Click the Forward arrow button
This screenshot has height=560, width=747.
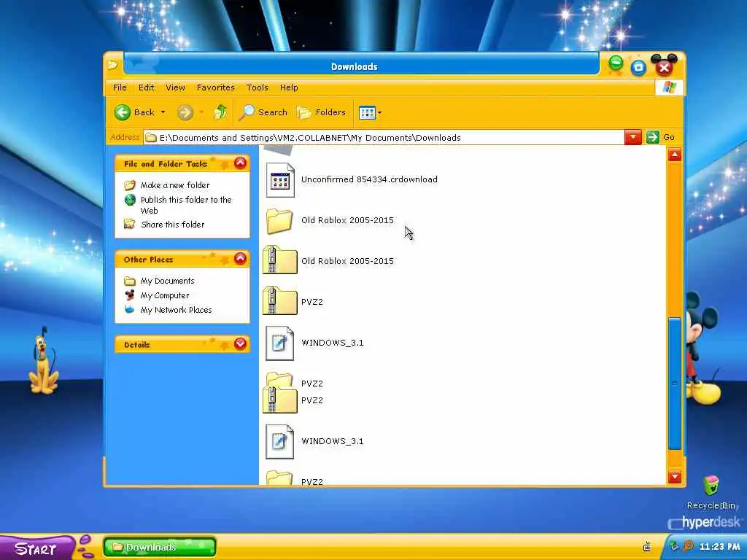coord(185,112)
